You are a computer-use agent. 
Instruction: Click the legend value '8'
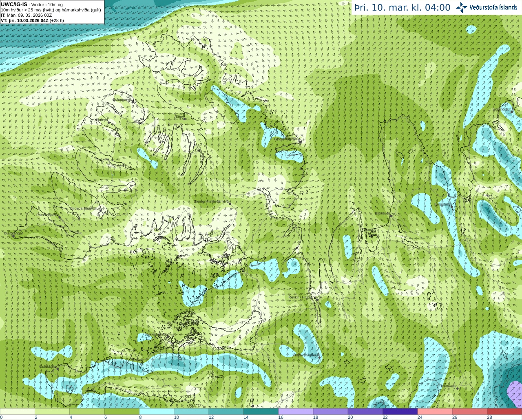click(141, 417)
